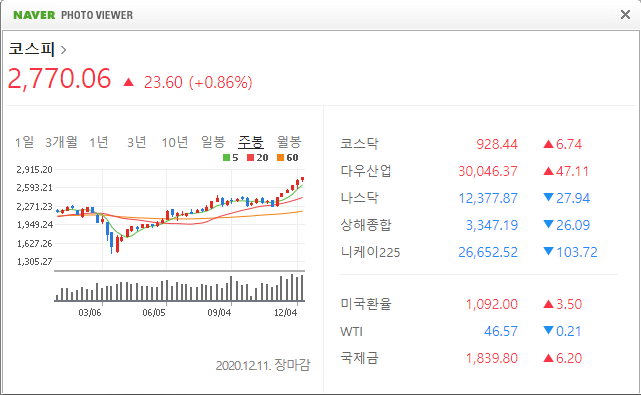Click the up arrow next to 47.11
Viewport: 641px width, 395px height.
click(548, 171)
